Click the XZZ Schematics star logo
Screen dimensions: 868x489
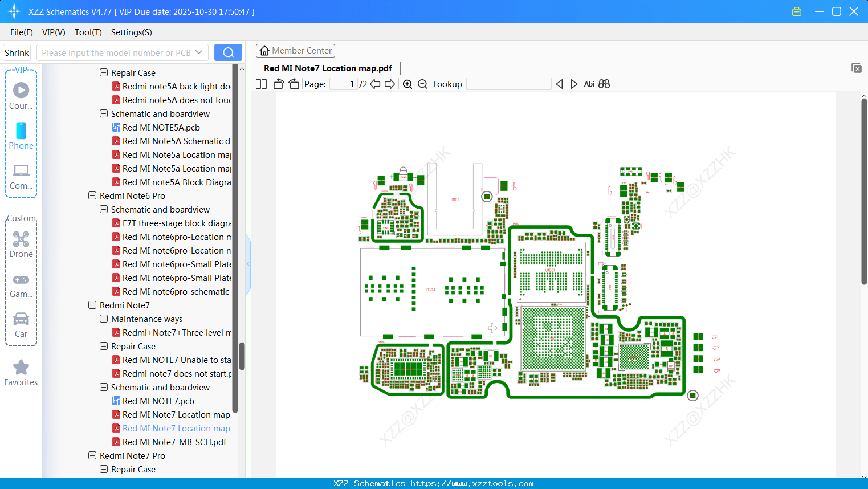(14, 11)
